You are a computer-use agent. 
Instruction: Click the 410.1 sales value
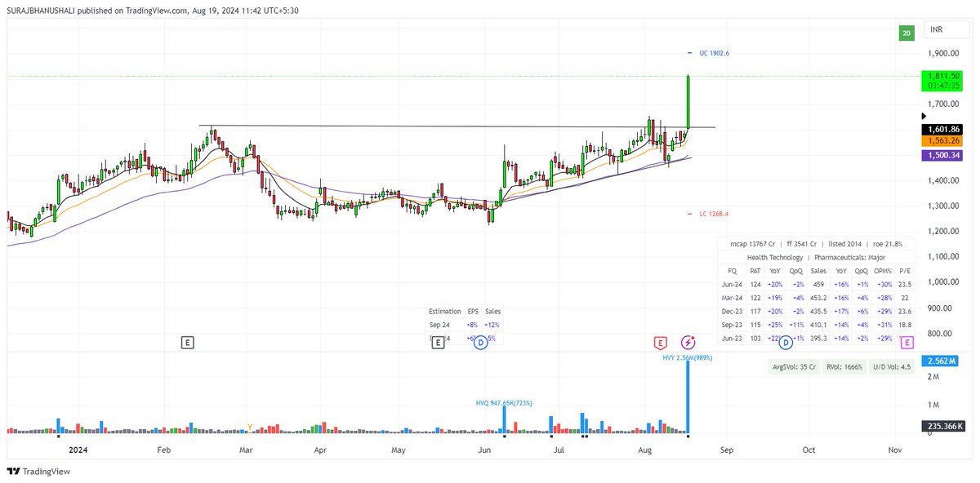[818, 324]
